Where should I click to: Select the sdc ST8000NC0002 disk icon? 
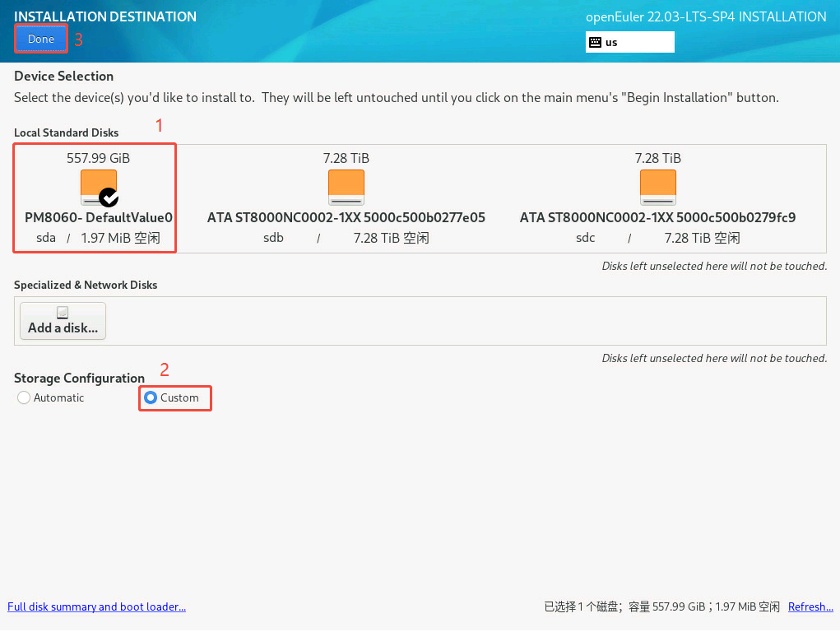click(658, 188)
